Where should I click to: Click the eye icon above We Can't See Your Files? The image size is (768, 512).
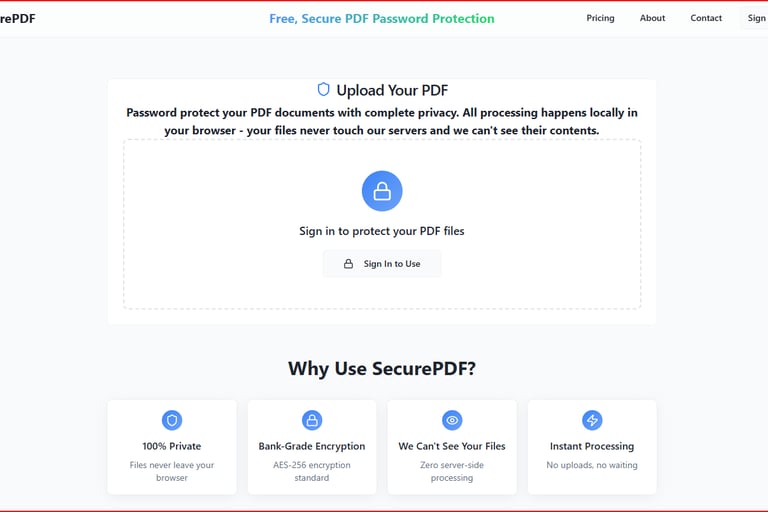coord(452,420)
